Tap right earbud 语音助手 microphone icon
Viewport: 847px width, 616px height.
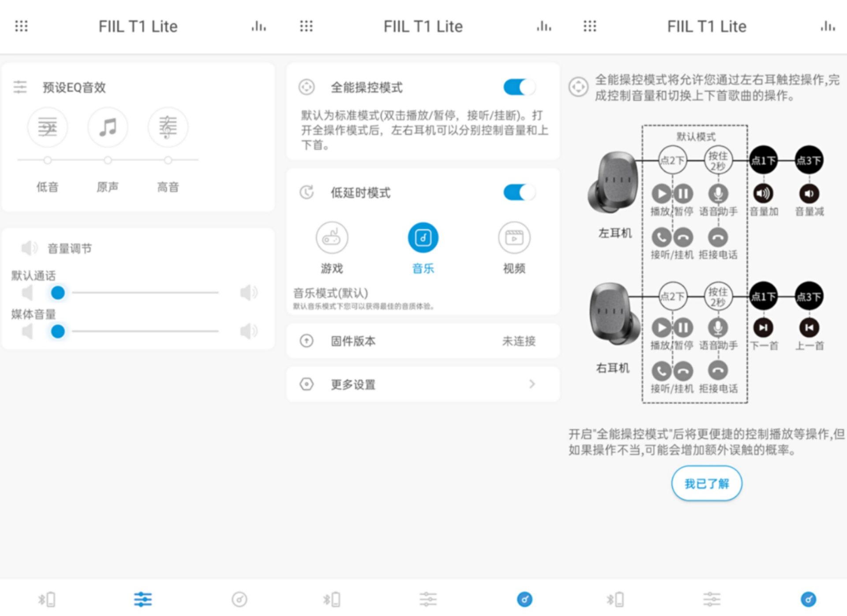tap(718, 327)
